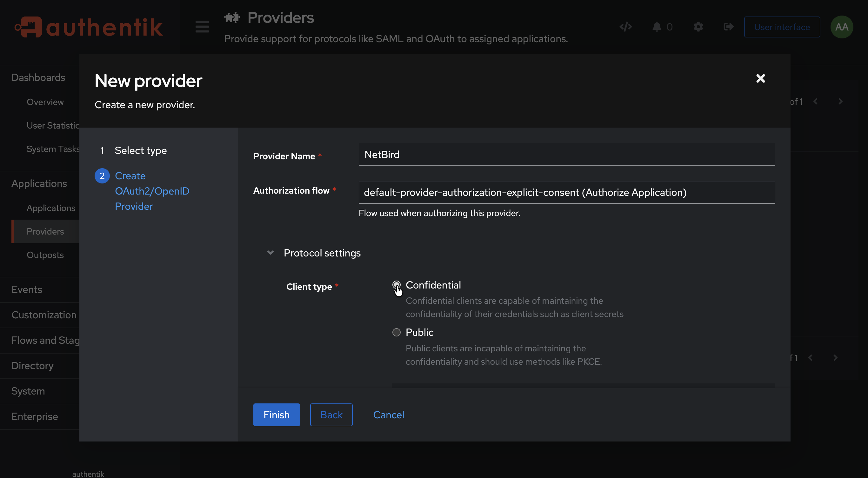Navigate to Events in sidebar
This screenshot has height=478, width=868.
tap(27, 289)
